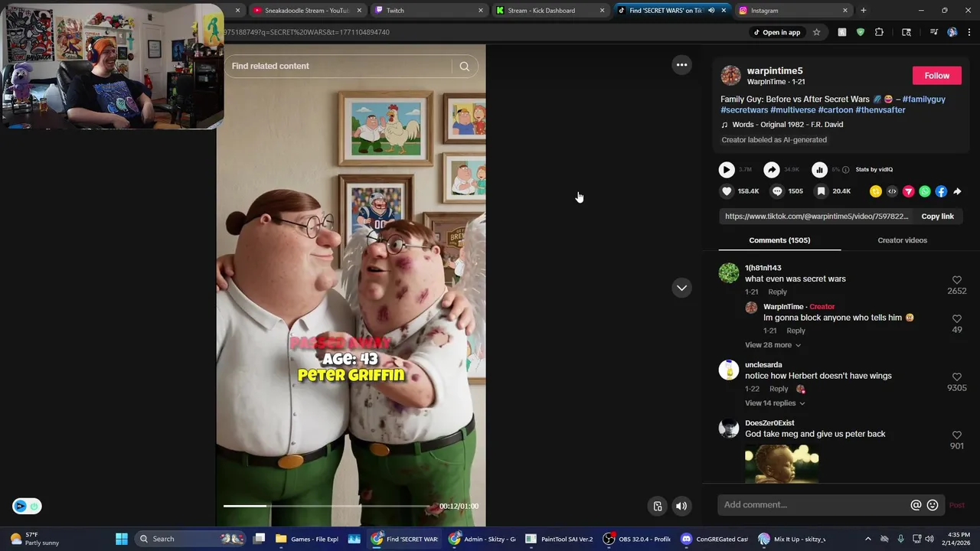This screenshot has width=980, height=551.
Task: Open the green shield extension icon
Action: click(x=861, y=32)
